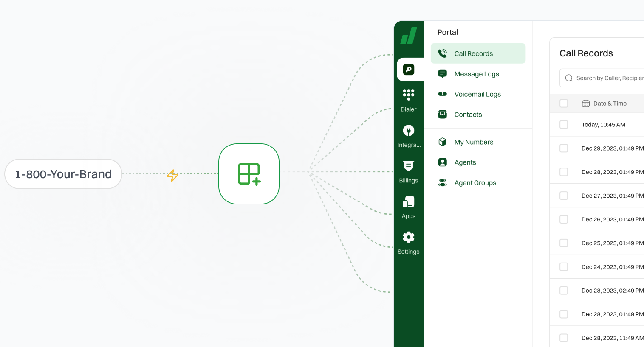Screen dimensions: 644x347
Task: Click the 1-800-Your-Brand pill button
Action: point(63,174)
